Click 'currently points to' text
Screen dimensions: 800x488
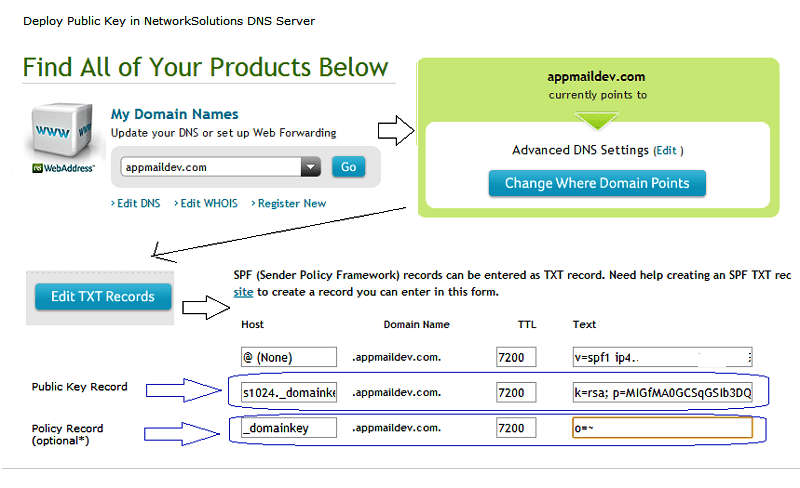point(597,95)
